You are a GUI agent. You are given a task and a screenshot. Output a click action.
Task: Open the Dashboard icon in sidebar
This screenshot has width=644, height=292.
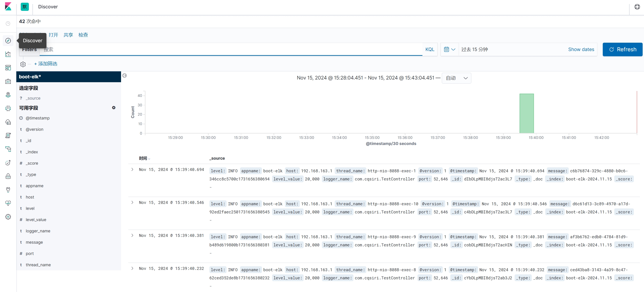point(8,68)
